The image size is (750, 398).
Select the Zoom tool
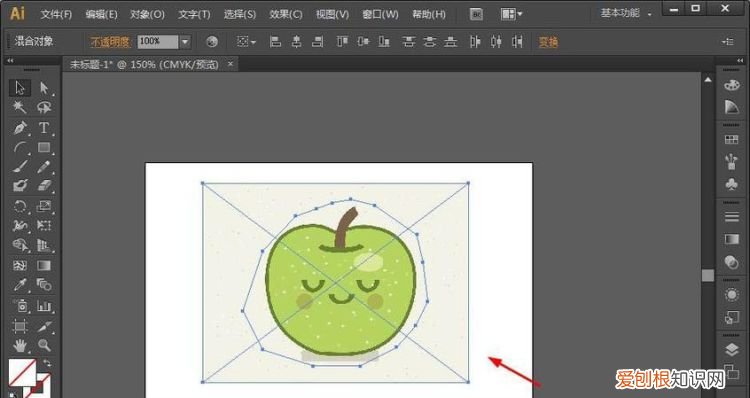point(44,345)
